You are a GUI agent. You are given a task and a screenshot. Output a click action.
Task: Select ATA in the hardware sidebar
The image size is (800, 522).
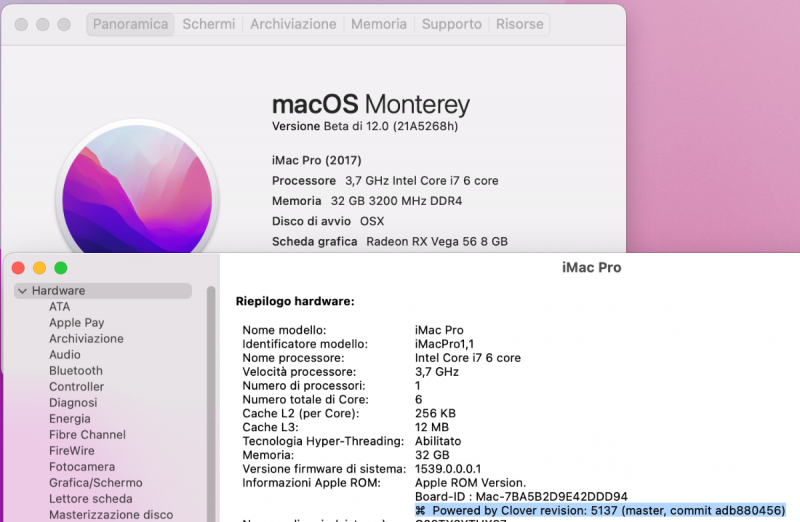60,307
